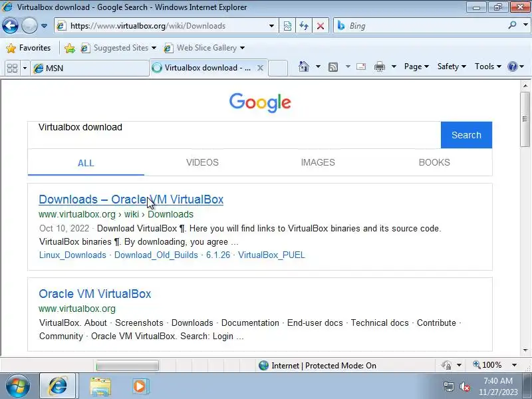Expand the Feeds dropdown arrow

348,66
